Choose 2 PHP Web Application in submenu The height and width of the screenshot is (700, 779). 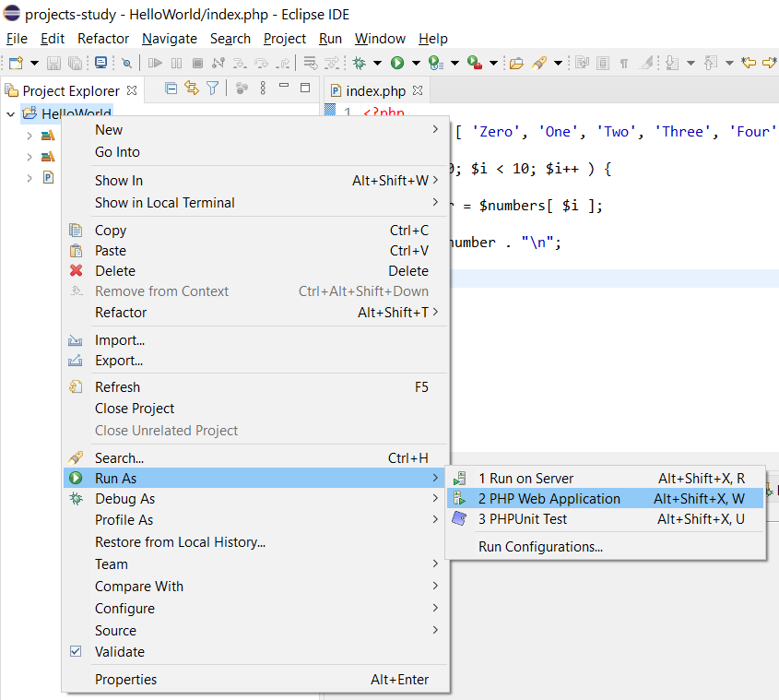click(x=605, y=499)
